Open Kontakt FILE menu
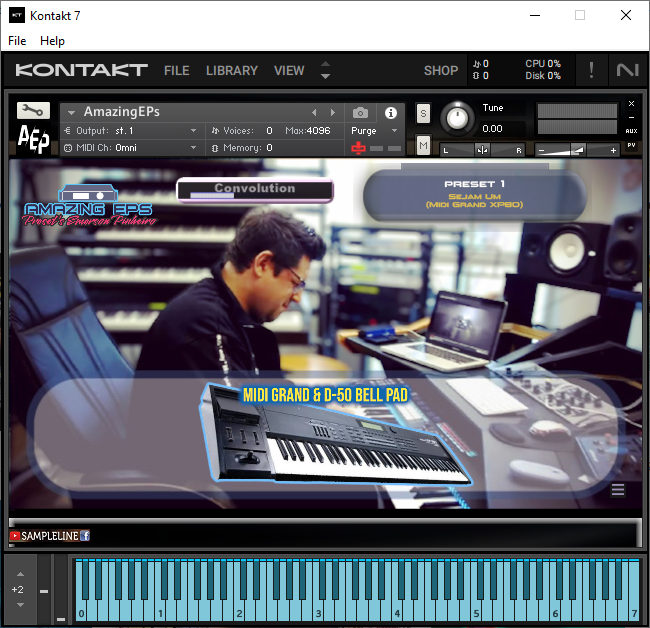 [177, 70]
